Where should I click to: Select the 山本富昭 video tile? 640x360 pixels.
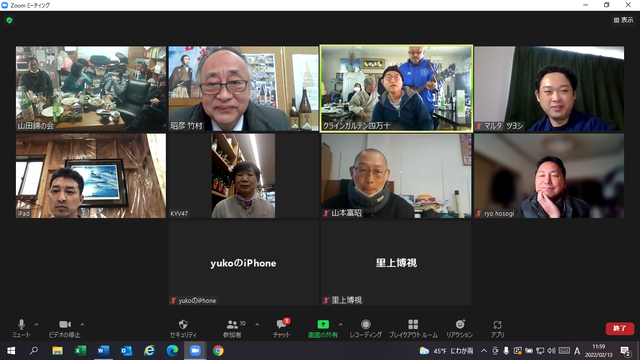pos(396,176)
